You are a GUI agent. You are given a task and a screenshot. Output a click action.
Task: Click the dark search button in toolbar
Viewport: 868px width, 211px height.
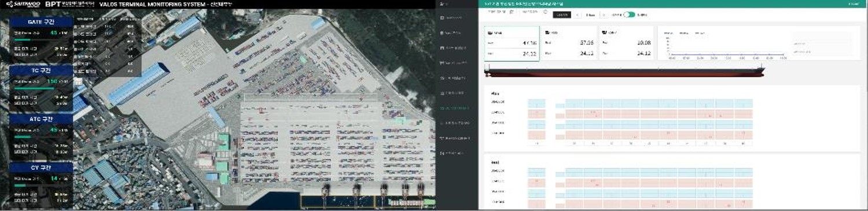[561, 14]
